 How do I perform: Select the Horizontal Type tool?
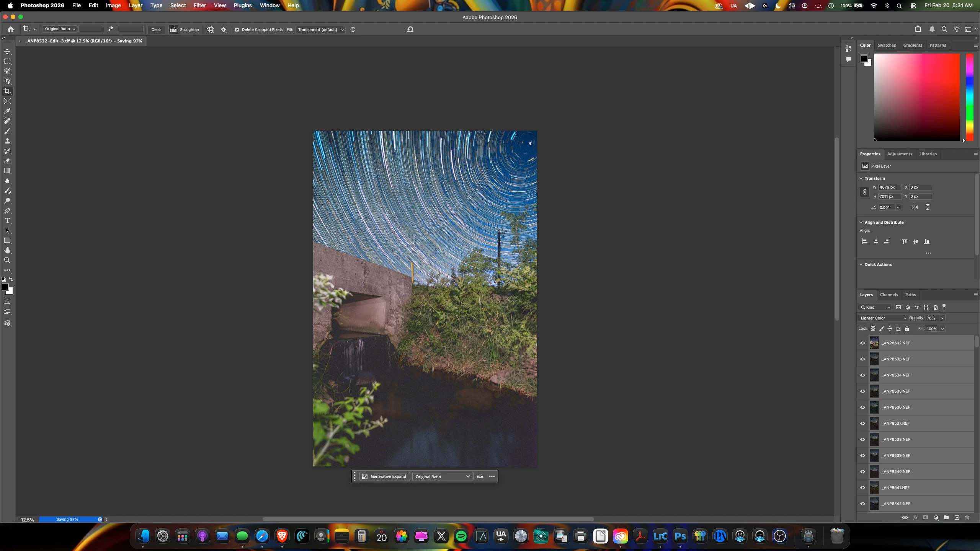(7, 221)
